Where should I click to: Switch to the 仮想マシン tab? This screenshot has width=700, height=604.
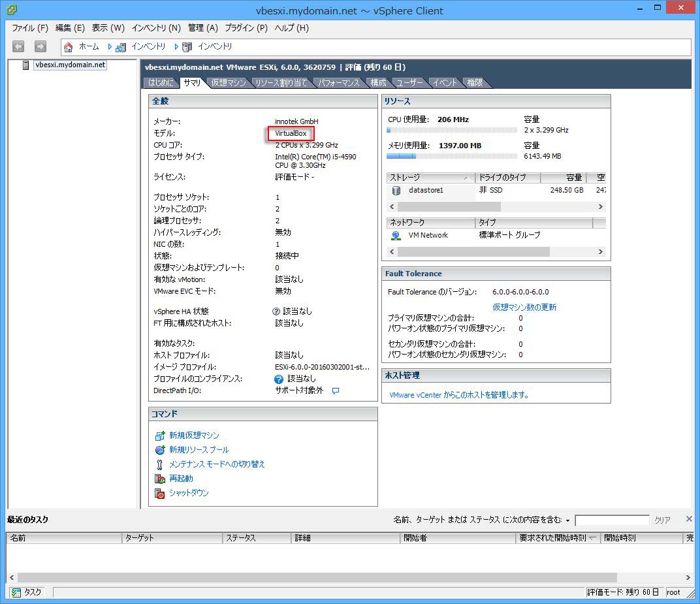pyautogui.click(x=228, y=82)
